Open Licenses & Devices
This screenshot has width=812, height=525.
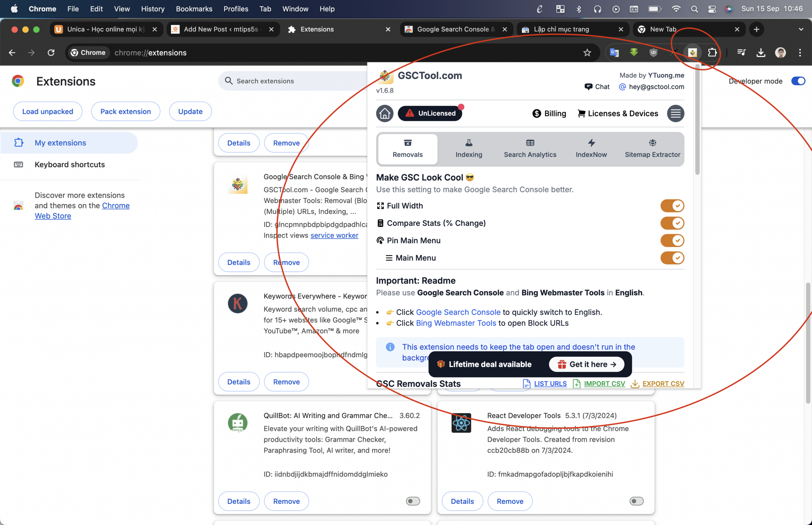[x=618, y=114]
